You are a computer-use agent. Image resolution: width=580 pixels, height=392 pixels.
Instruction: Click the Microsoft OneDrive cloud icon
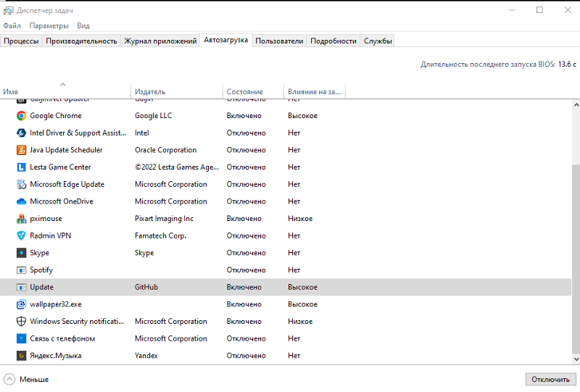[22, 201]
